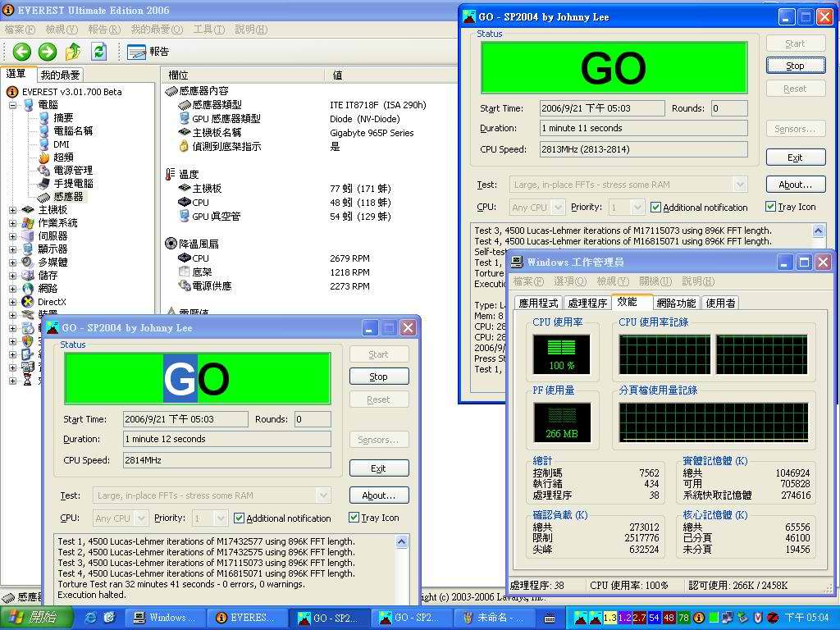Click the blue 54 temperature tray icon
Viewport: 840px width, 630px height.
(654, 618)
